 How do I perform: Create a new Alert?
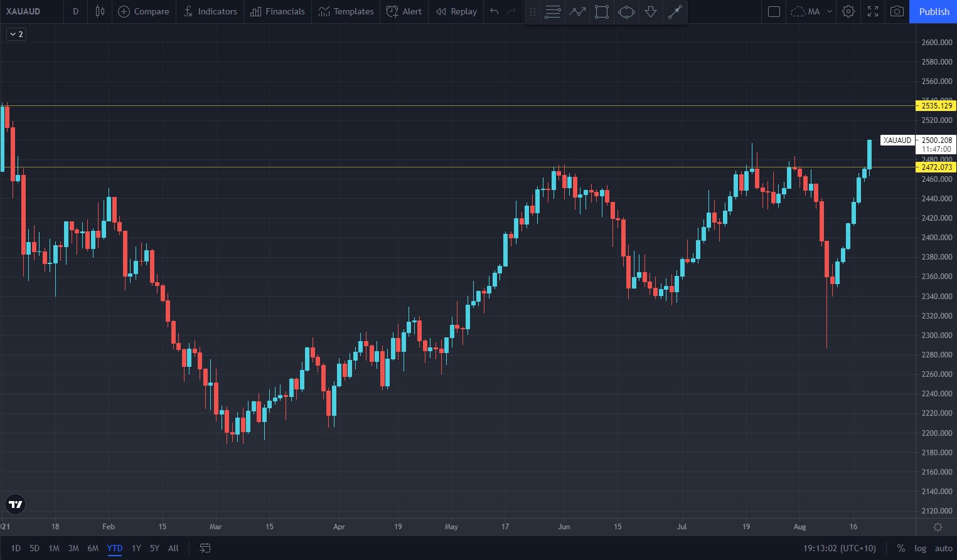click(404, 11)
